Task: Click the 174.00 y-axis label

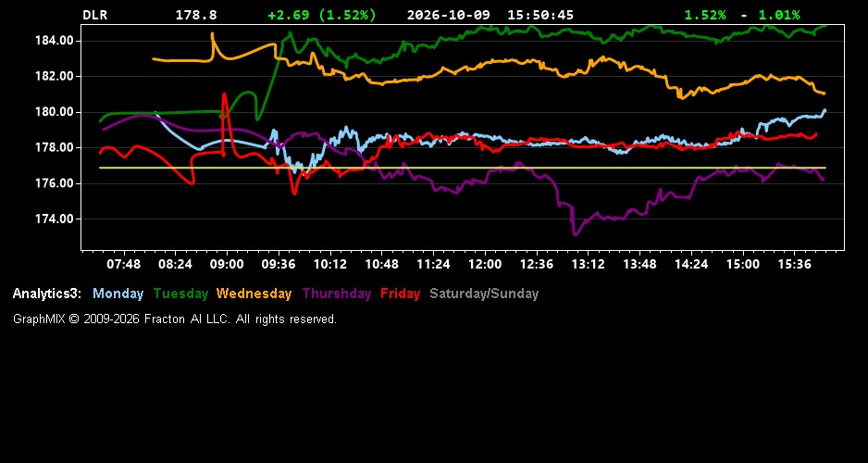Action: point(55,219)
